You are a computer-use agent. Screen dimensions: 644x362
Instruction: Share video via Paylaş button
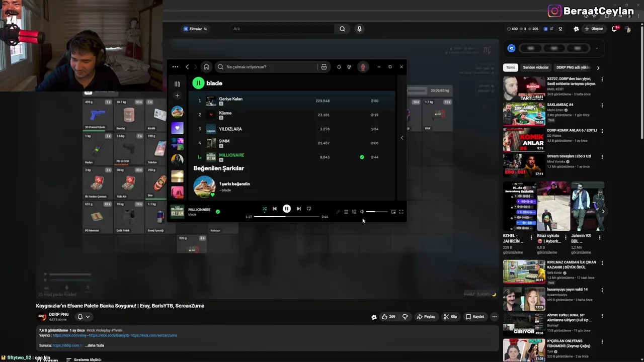click(x=426, y=317)
